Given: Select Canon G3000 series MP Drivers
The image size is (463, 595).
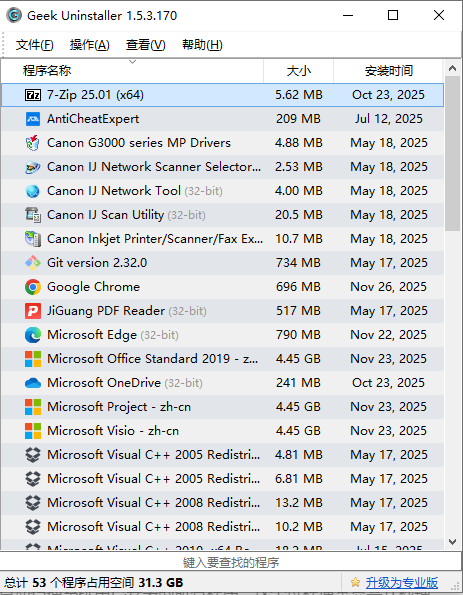Looking at the screenshot, I should 222,143.
